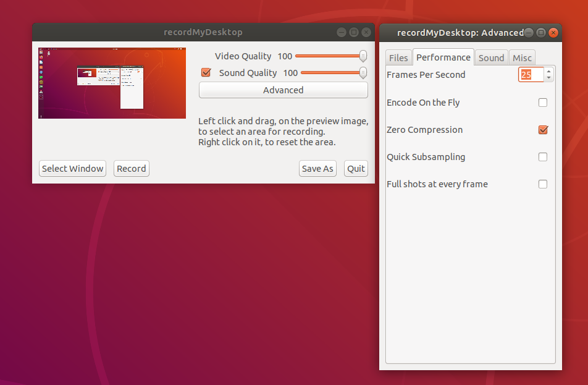Click the Sound Quality slider handle
Image resolution: width=588 pixels, height=385 pixels.
pos(363,72)
